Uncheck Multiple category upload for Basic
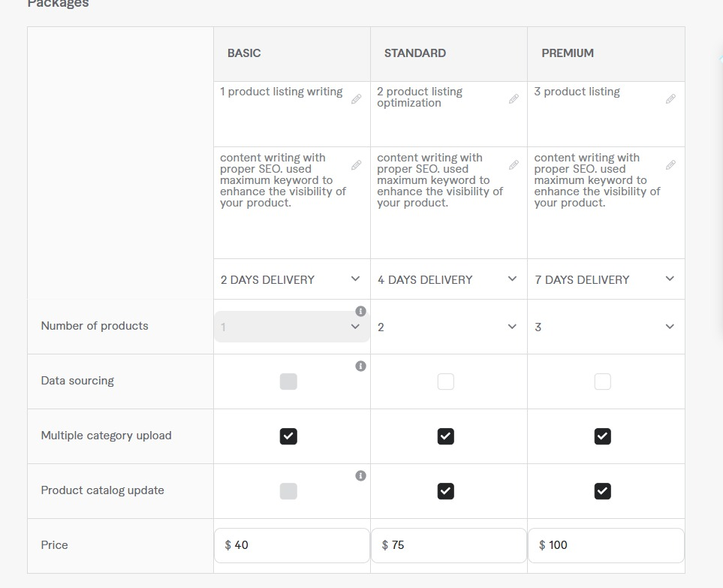 coord(288,436)
